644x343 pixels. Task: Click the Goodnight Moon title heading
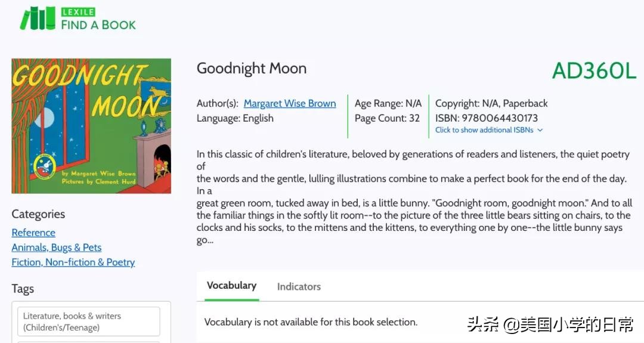click(x=252, y=69)
